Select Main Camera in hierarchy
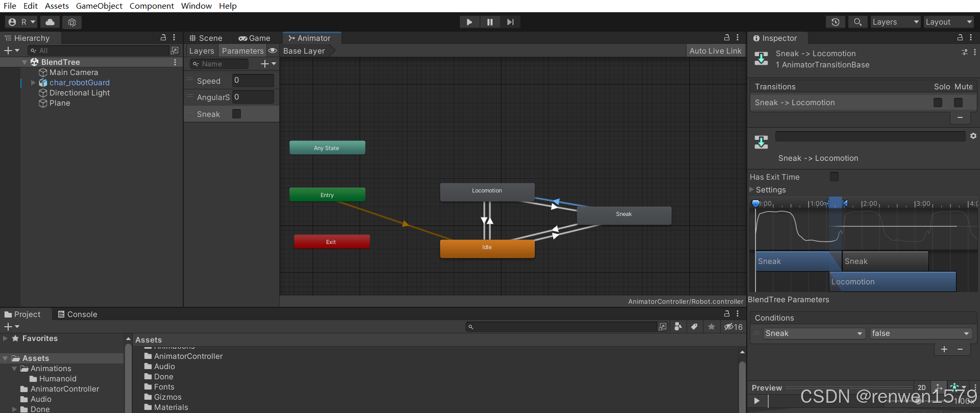Viewport: 980px width, 413px height. [73, 72]
